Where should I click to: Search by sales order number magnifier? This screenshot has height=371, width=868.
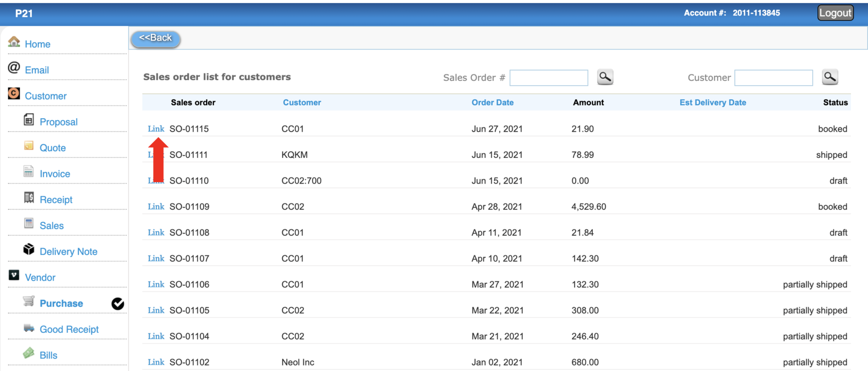[605, 77]
